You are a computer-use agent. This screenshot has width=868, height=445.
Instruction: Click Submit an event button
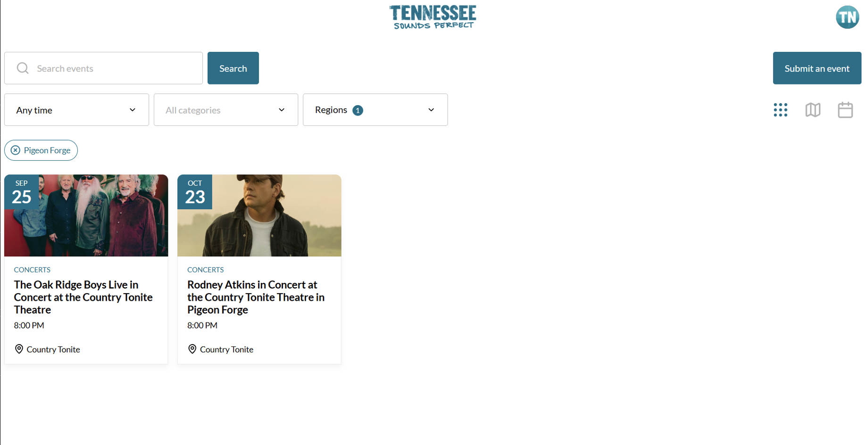pyautogui.click(x=817, y=68)
